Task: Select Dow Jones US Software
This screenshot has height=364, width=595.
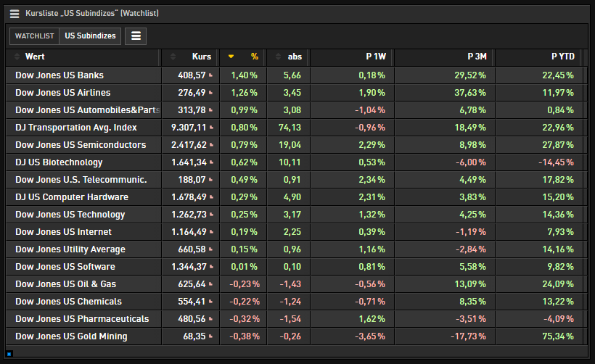Action: pos(65,268)
